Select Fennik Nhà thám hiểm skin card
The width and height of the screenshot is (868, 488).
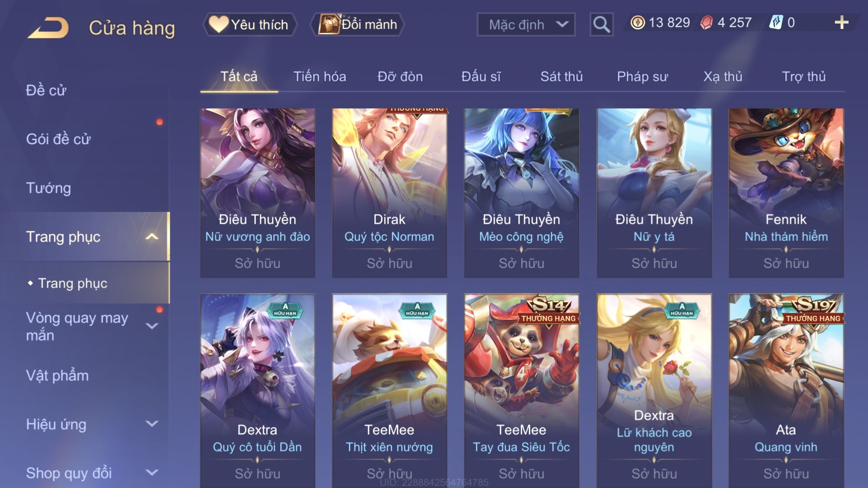point(786,193)
